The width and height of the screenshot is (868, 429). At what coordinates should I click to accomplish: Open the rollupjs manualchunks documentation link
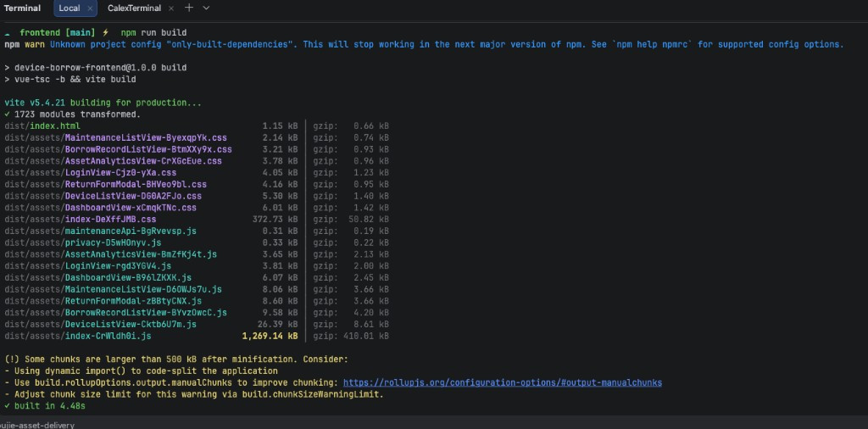pyautogui.click(x=502, y=382)
